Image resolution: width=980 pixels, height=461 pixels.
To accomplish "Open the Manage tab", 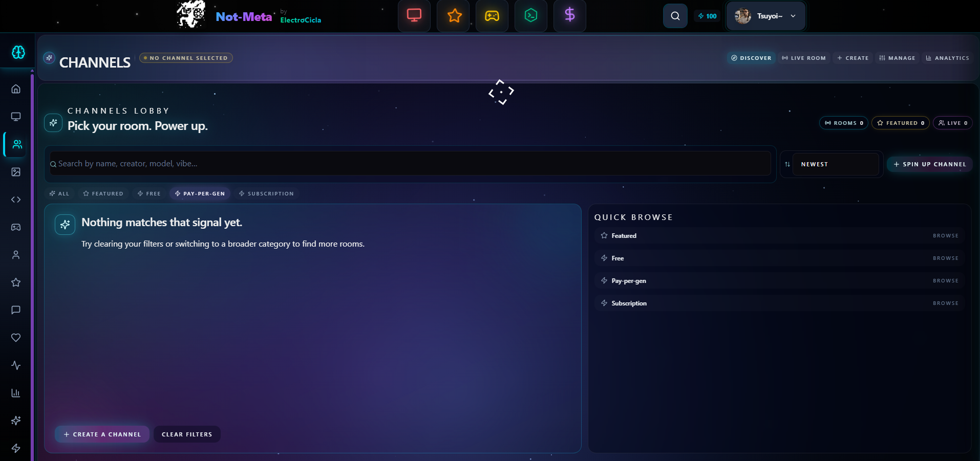I will click(x=897, y=58).
